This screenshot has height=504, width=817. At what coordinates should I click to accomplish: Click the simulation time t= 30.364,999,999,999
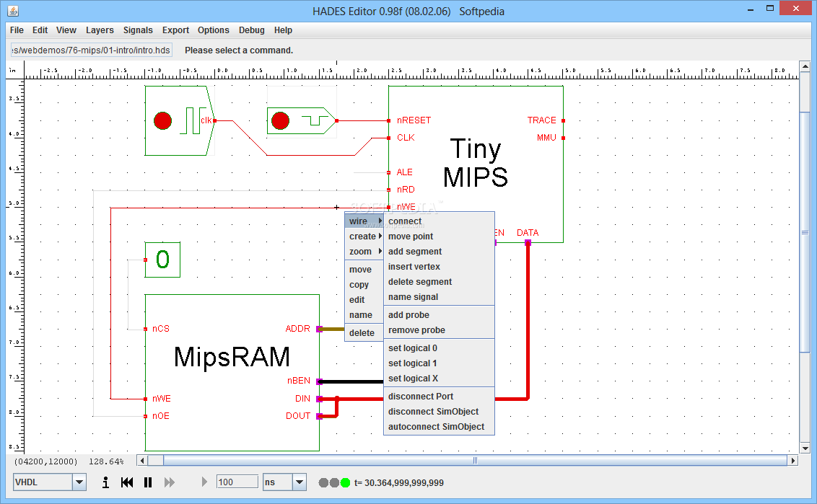[399, 482]
